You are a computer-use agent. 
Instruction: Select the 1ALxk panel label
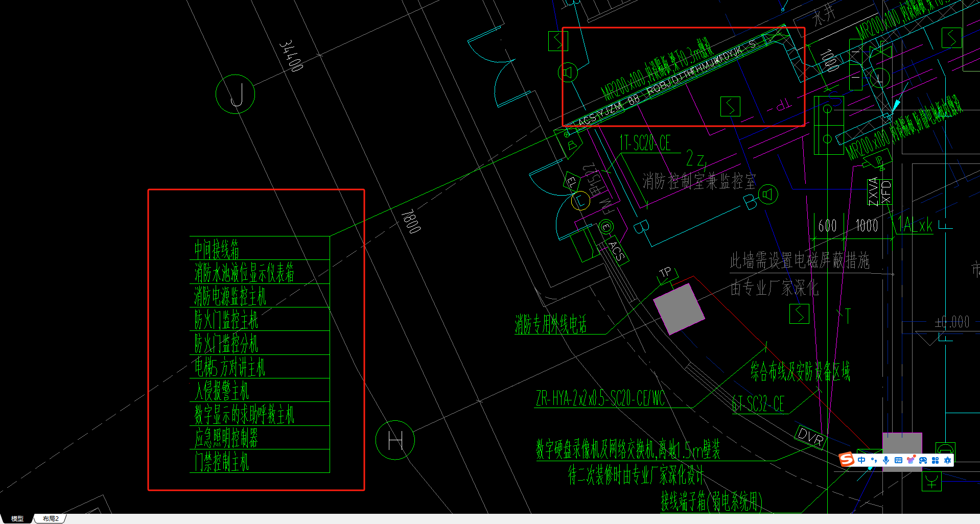[916, 225]
